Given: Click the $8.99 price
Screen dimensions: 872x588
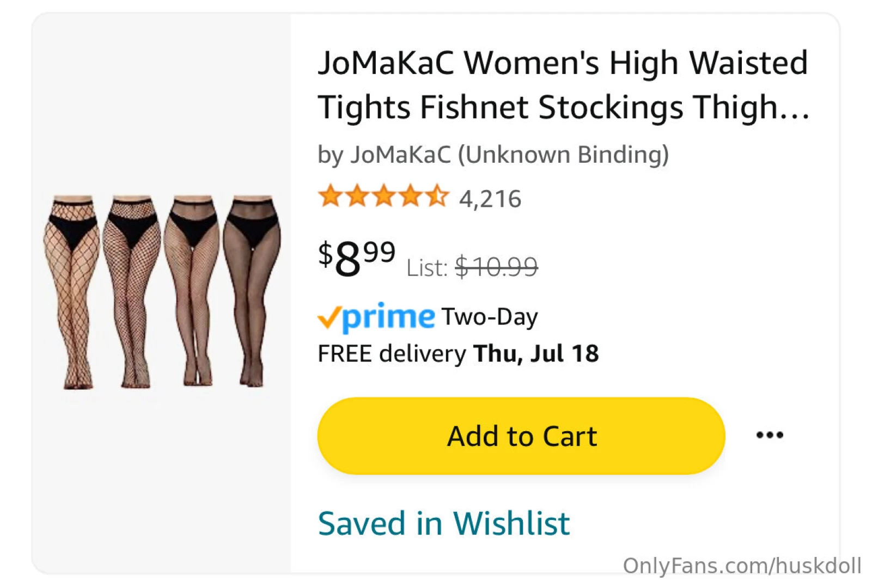Looking at the screenshot, I should pyautogui.click(x=357, y=258).
